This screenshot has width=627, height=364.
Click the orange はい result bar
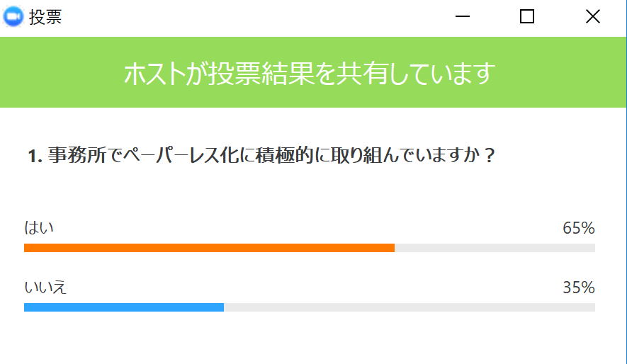[x=209, y=248]
